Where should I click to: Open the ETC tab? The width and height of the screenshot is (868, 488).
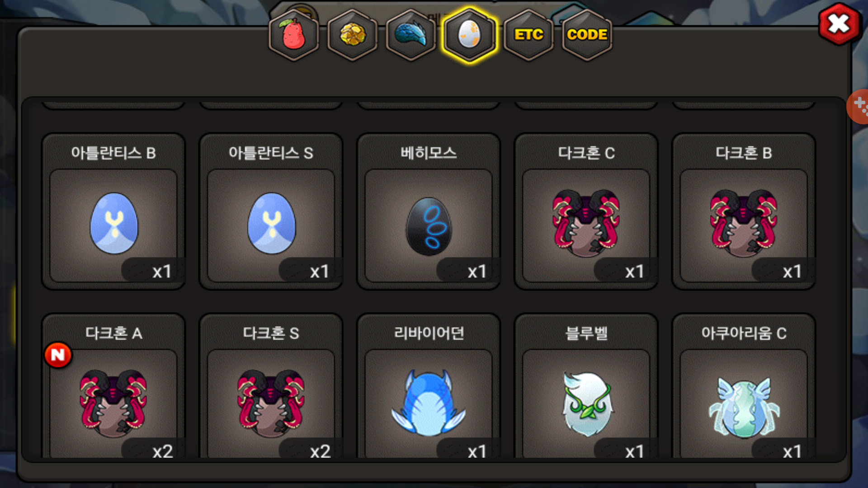(528, 35)
